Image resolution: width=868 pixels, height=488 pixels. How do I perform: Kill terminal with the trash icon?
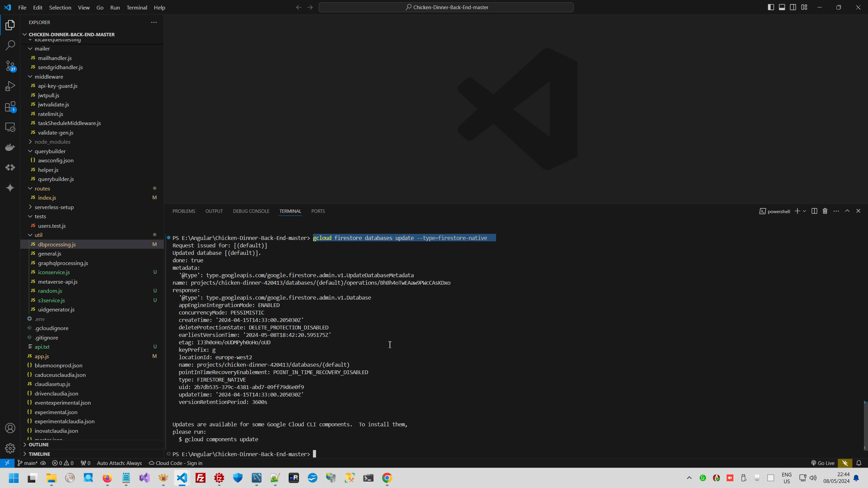[x=825, y=211]
